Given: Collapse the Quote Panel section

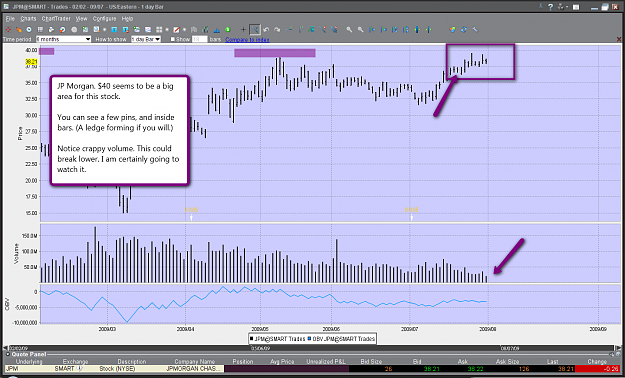Looking at the screenshot, I should [x=8, y=354].
